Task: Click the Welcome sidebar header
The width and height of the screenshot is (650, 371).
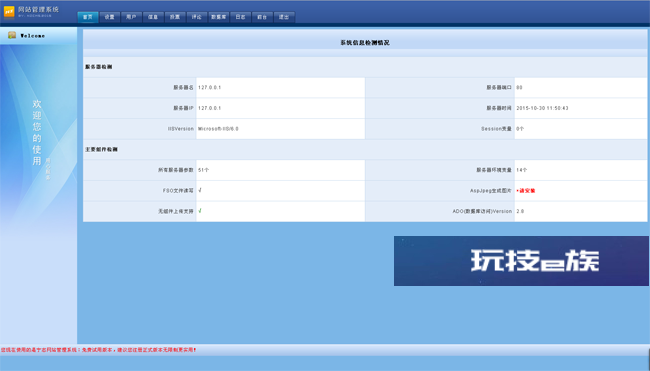Action: [39, 36]
